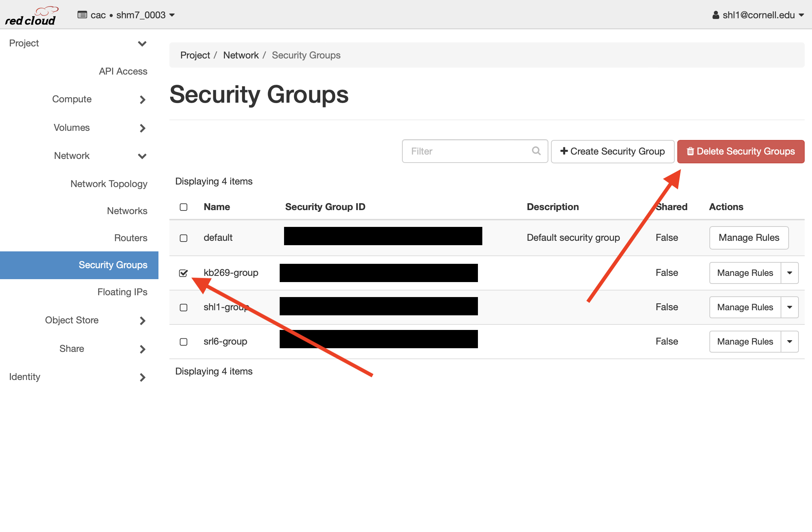812x532 pixels.
Task: Open actions dropdown arrow for kb269-group
Action: point(790,273)
